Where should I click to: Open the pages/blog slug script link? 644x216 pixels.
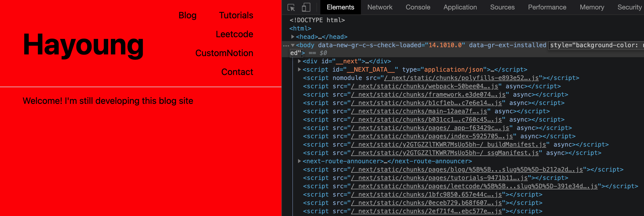click(467, 170)
